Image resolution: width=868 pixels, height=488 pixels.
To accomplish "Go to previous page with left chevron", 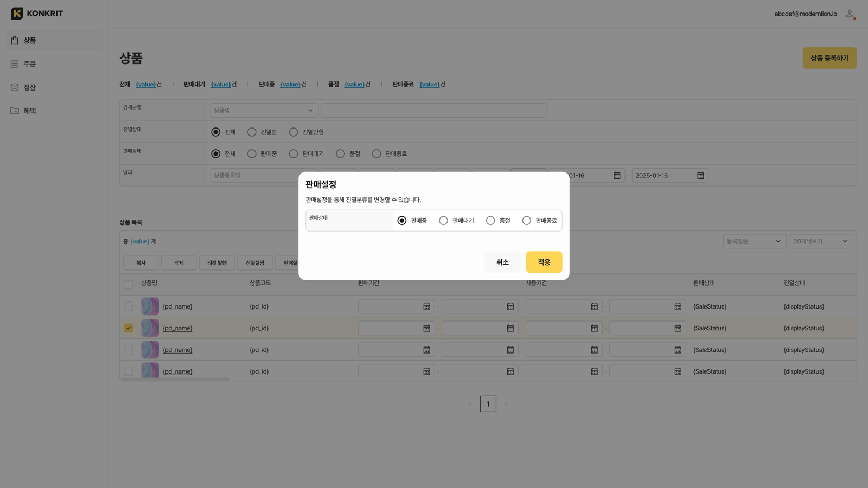I will tap(470, 404).
